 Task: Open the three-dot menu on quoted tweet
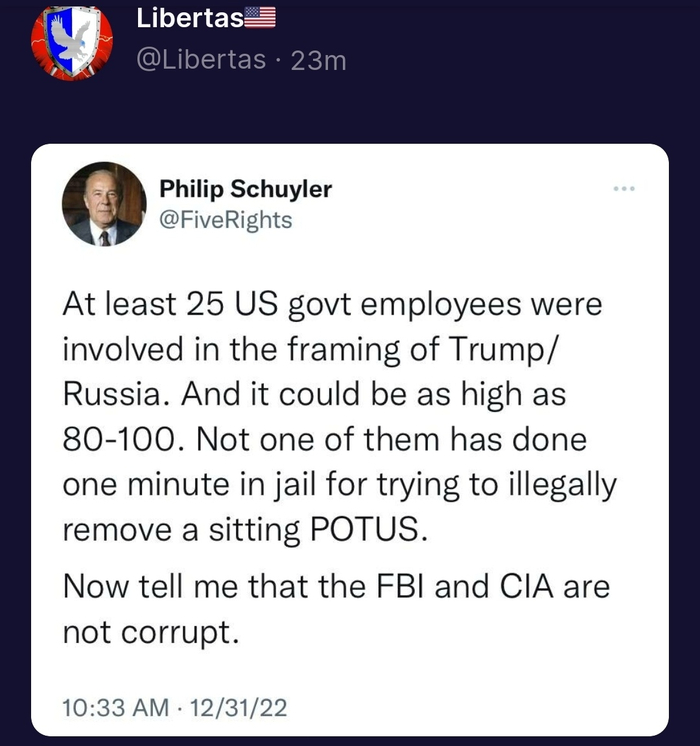click(x=625, y=188)
